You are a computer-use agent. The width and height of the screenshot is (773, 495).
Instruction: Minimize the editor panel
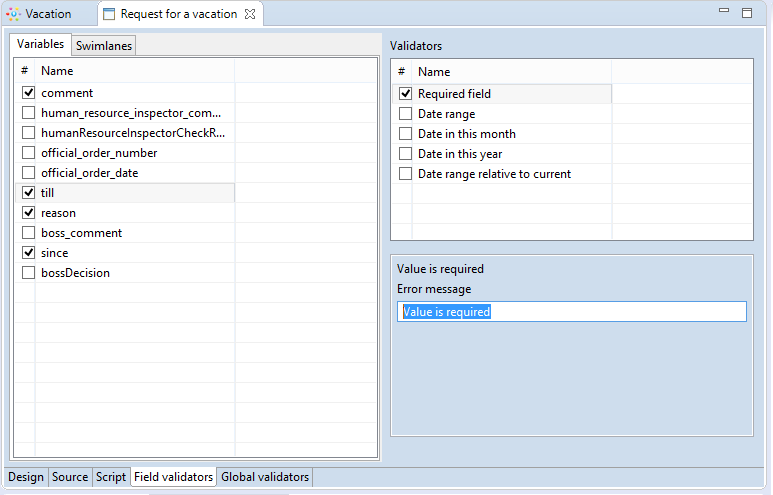pos(725,11)
